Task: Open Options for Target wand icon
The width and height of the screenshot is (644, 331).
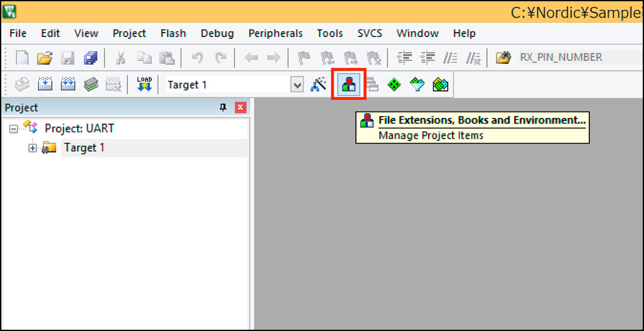Action: [319, 85]
